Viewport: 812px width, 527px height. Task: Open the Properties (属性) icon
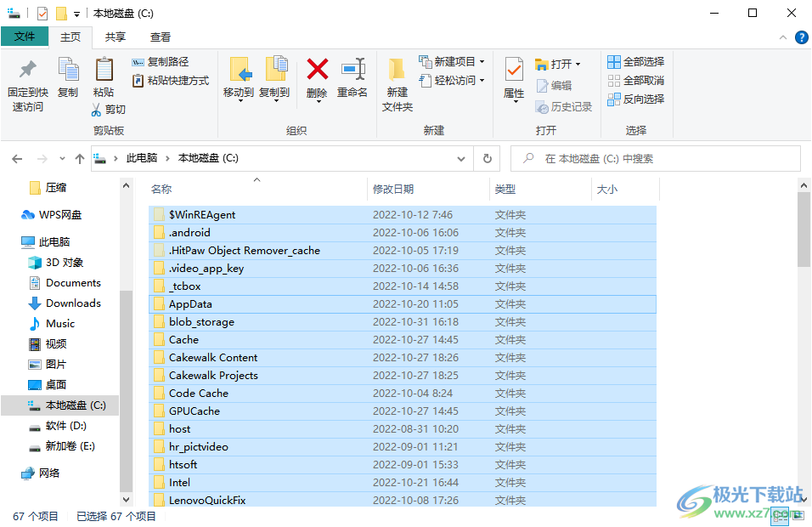click(x=514, y=70)
